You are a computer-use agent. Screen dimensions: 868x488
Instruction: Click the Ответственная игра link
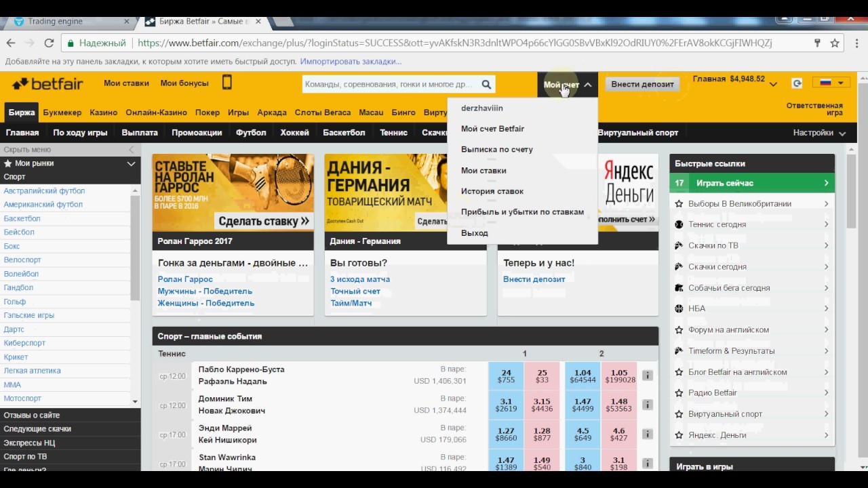[814, 109]
